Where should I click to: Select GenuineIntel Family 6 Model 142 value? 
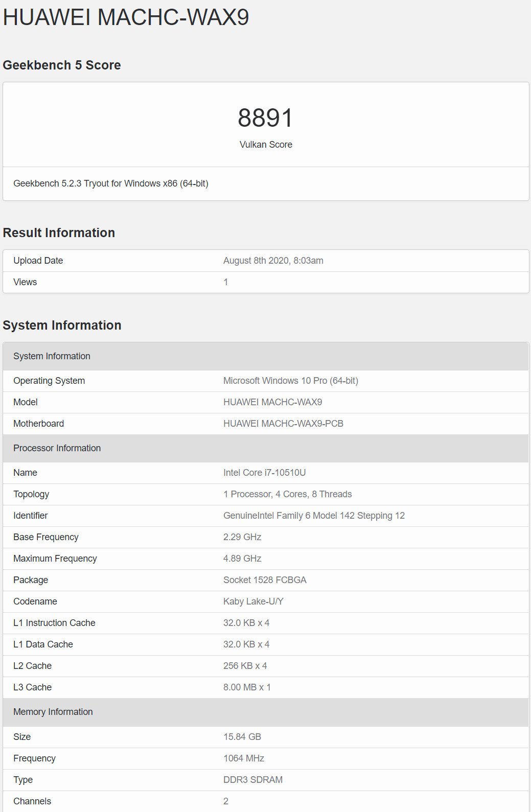coord(314,516)
